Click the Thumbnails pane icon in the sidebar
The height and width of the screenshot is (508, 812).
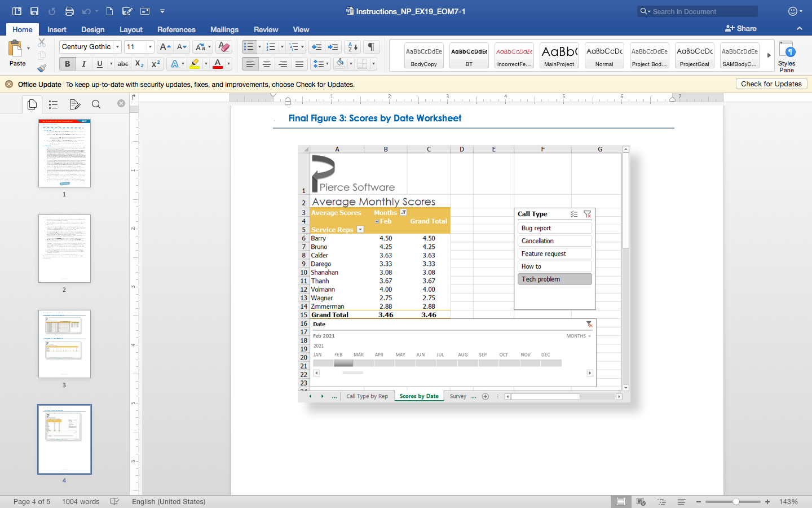(32, 104)
